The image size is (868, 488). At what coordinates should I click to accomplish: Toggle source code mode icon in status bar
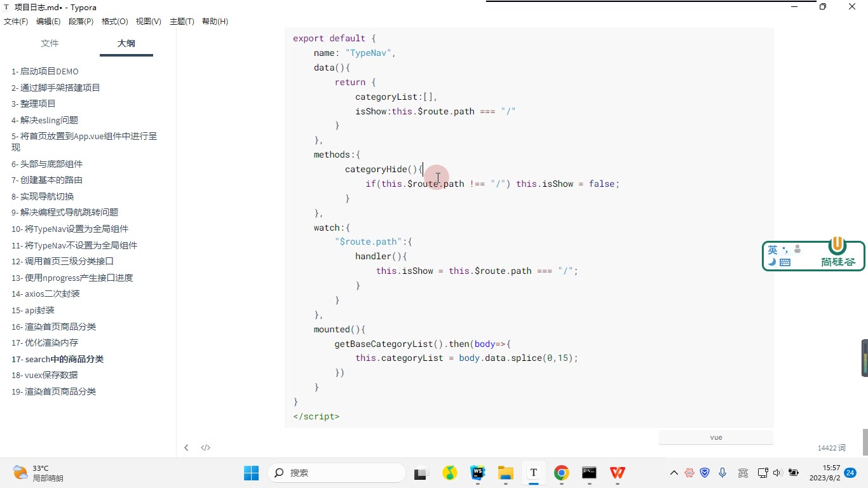(205, 447)
